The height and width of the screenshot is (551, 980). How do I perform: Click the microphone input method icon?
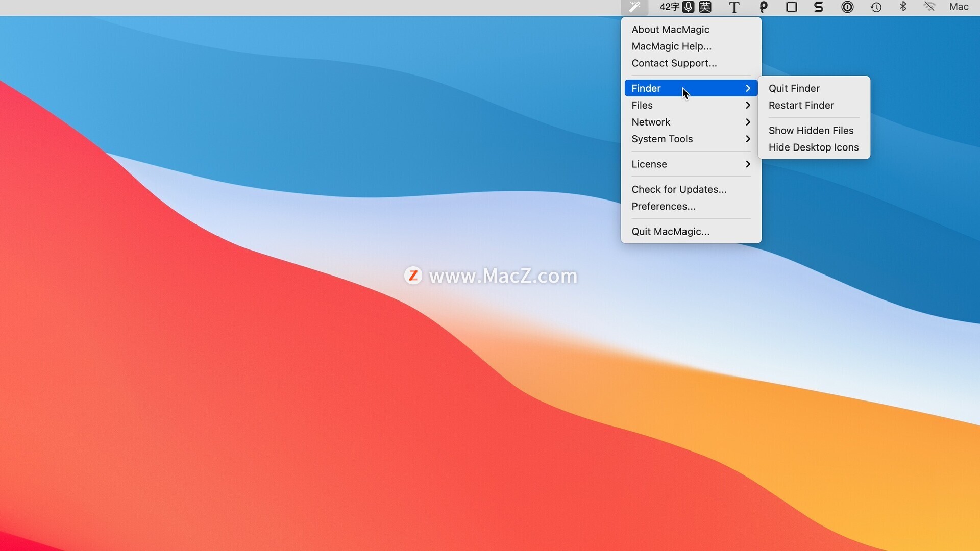click(x=689, y=7)
